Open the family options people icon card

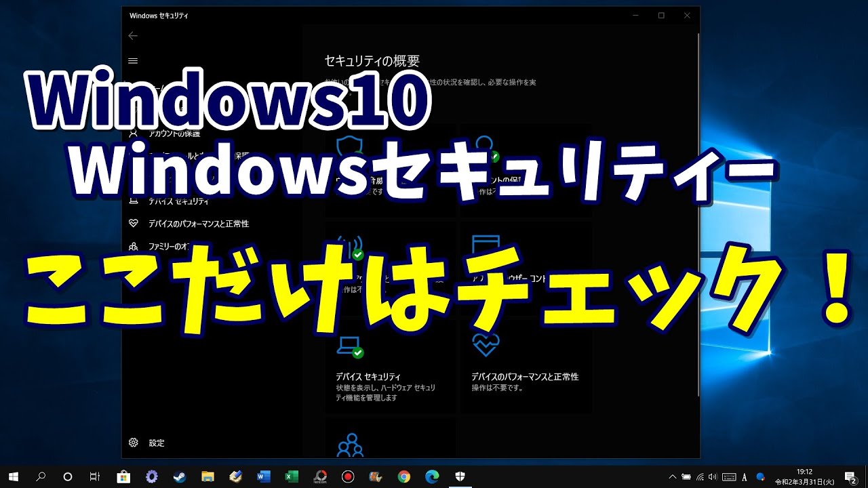350,445
